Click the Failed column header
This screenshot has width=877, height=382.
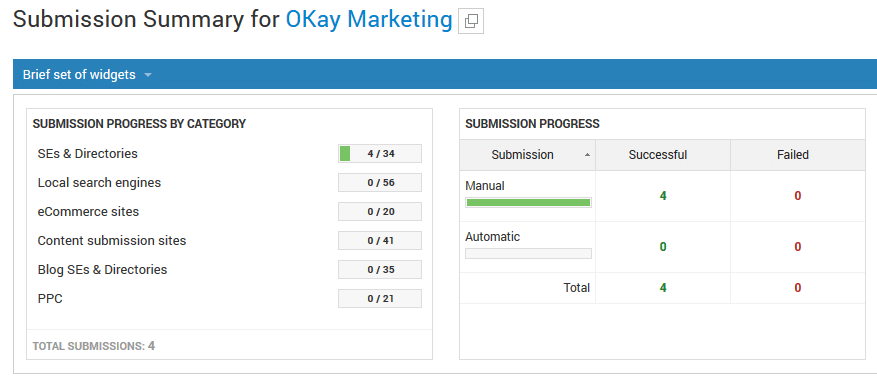pyautogui.click(x=793, y=155)
